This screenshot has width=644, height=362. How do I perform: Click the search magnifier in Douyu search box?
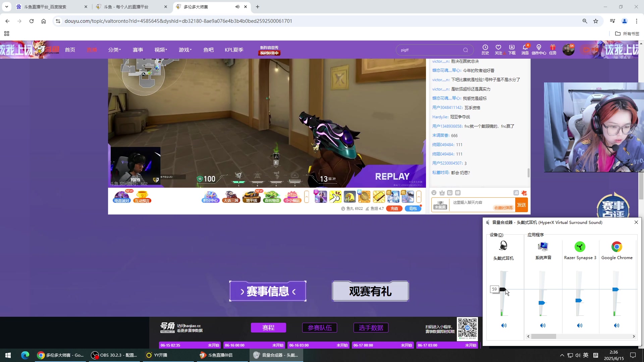point(466,50)
